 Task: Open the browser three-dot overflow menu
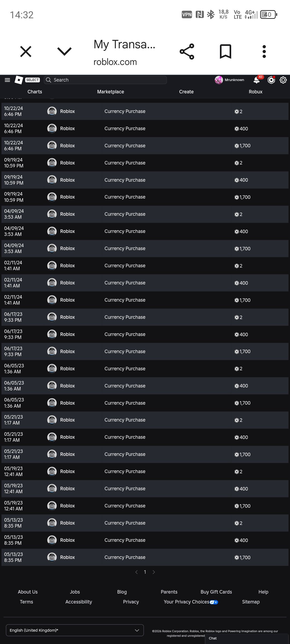(x=264, y=51)
